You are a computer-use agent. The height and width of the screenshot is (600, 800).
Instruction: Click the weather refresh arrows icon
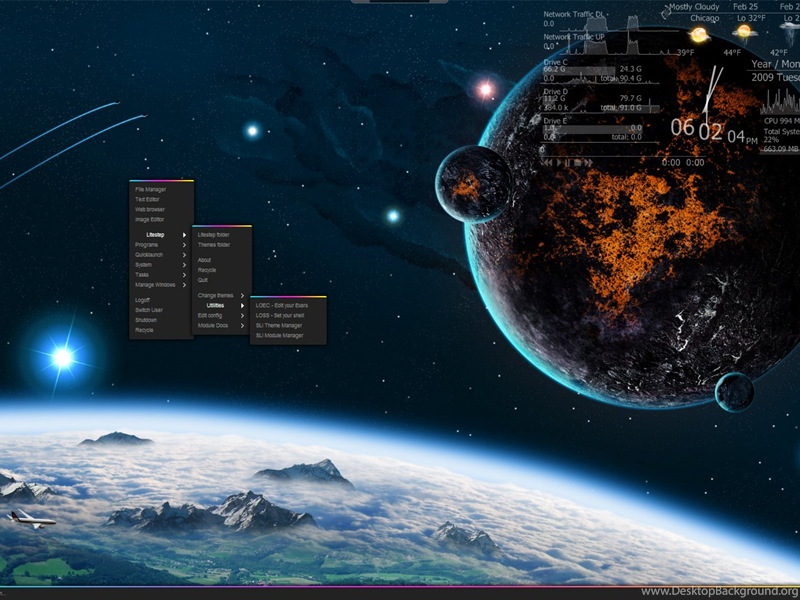[x=666, y=12]
